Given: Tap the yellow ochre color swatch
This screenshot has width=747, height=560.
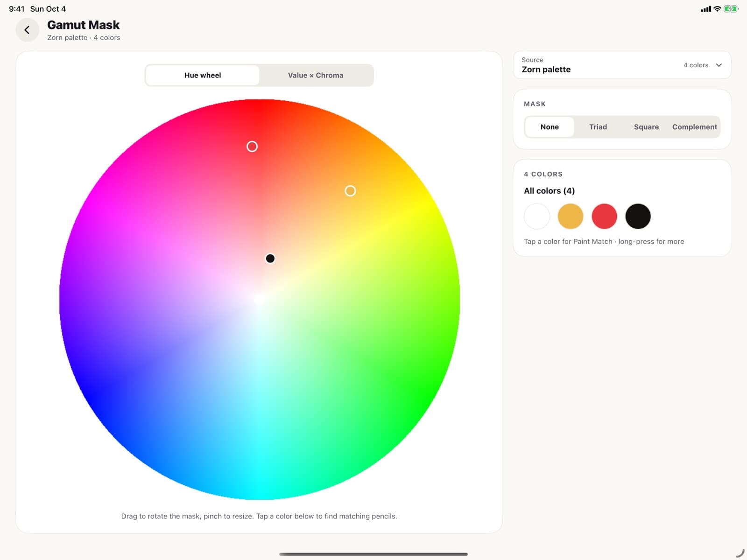Looking at the screenshot, I should click(x=571, y=217).
